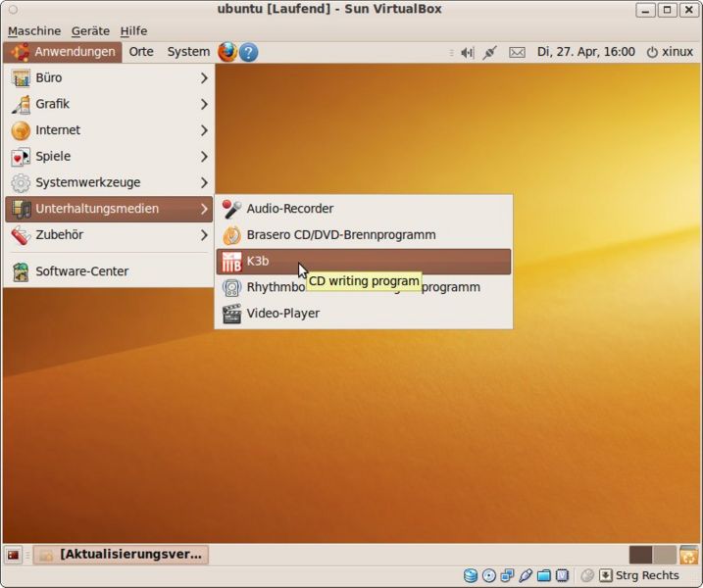Click the blue help question mark icon

tap(249, 52)
